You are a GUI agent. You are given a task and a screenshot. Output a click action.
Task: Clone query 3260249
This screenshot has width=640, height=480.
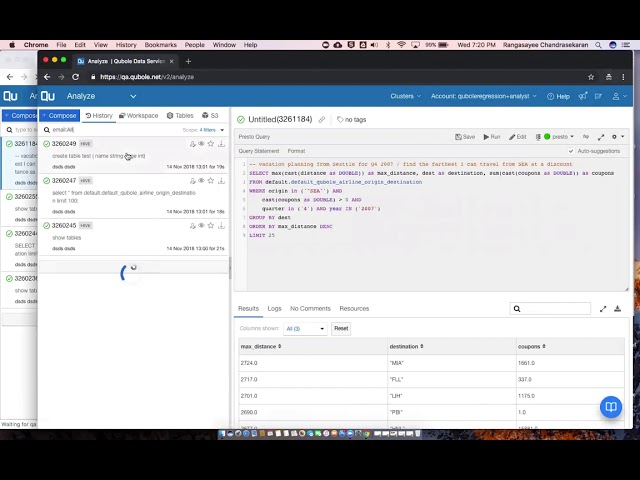coord(192,144)
